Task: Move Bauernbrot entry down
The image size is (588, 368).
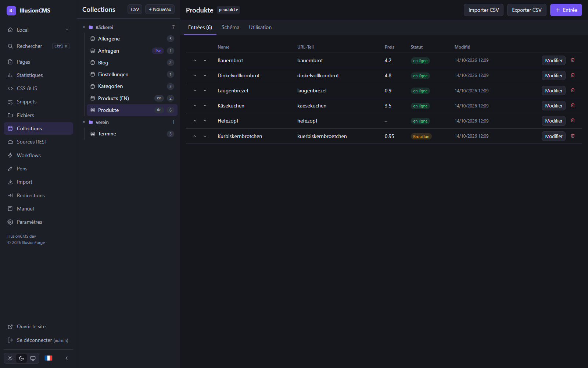Action: (205, 60)
